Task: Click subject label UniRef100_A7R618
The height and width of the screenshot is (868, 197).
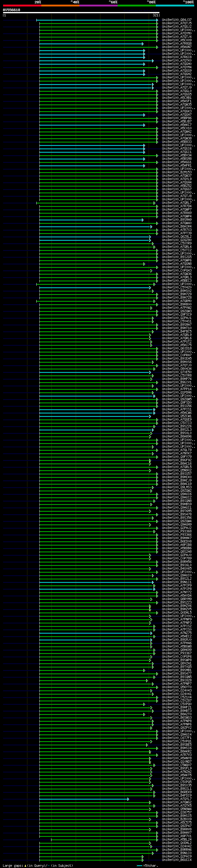Action: 177,57
